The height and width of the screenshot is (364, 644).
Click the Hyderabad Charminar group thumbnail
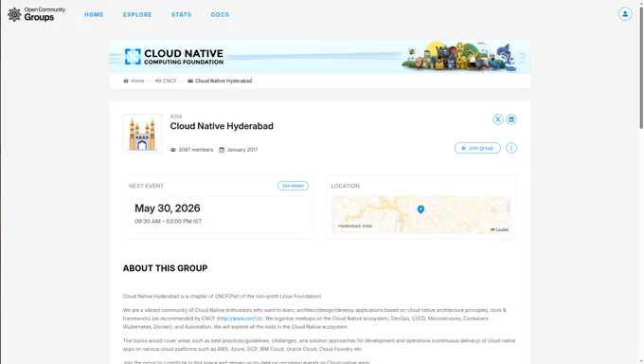pyautogui.click(x=142, y=134)
